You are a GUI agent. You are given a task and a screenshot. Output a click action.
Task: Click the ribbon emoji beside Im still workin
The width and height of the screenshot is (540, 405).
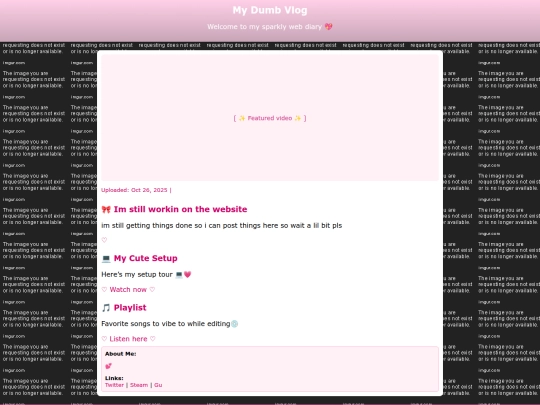tap(106, 209)
